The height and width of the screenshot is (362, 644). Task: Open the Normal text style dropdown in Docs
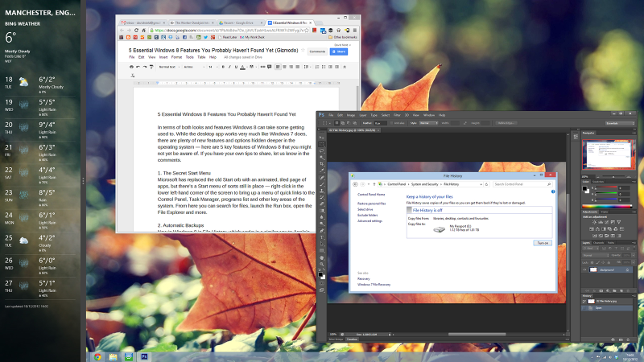[167, 67]
